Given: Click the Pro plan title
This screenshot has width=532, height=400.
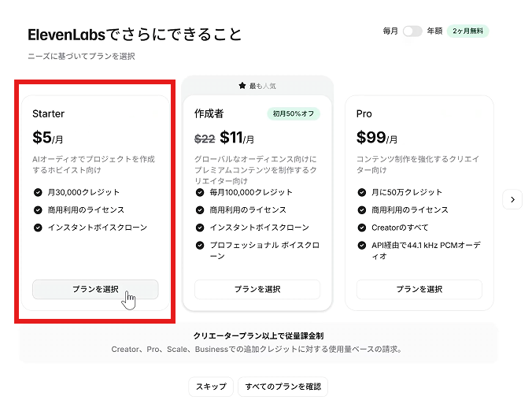Looking at the screenshot, I should 364,113.
